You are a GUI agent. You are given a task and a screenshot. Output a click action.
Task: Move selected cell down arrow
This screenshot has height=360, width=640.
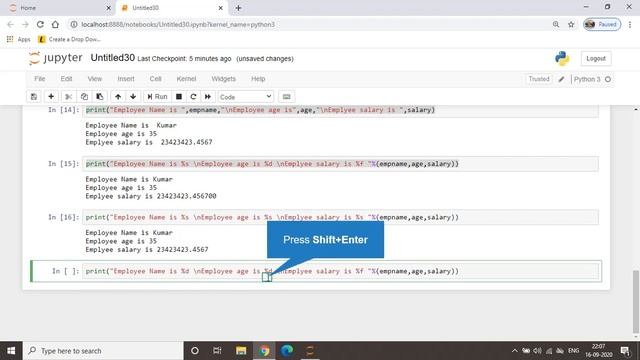click(x=133, y=97)
